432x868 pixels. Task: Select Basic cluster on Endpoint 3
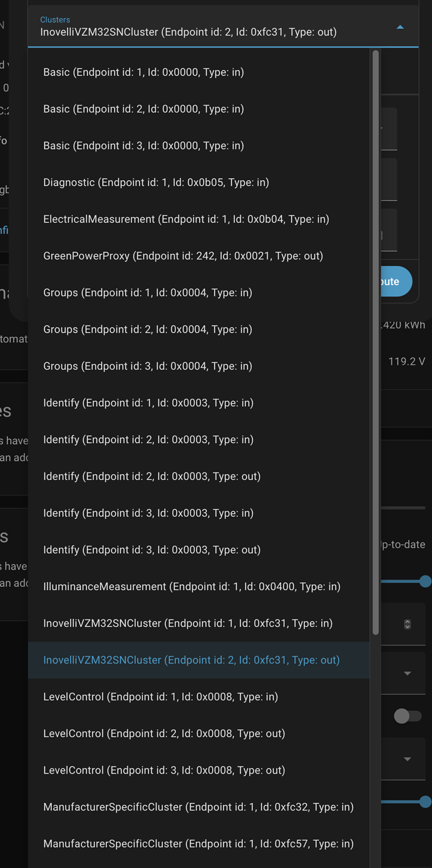(143, 146)
